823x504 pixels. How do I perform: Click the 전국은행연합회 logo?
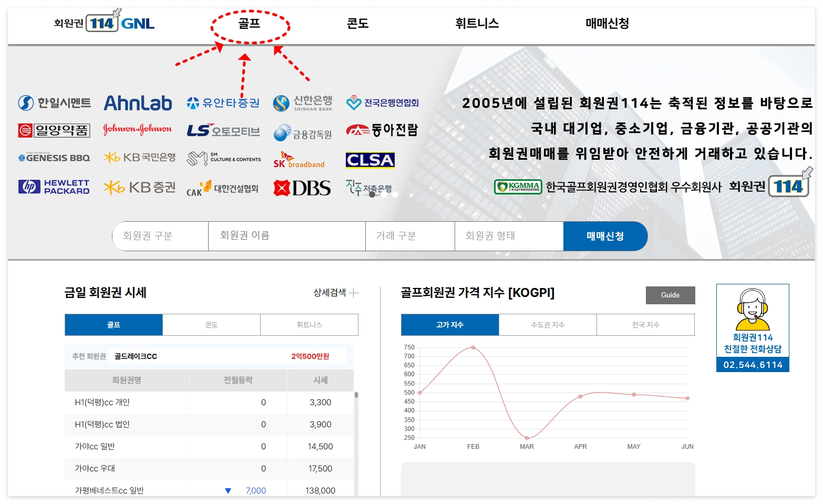382,103
